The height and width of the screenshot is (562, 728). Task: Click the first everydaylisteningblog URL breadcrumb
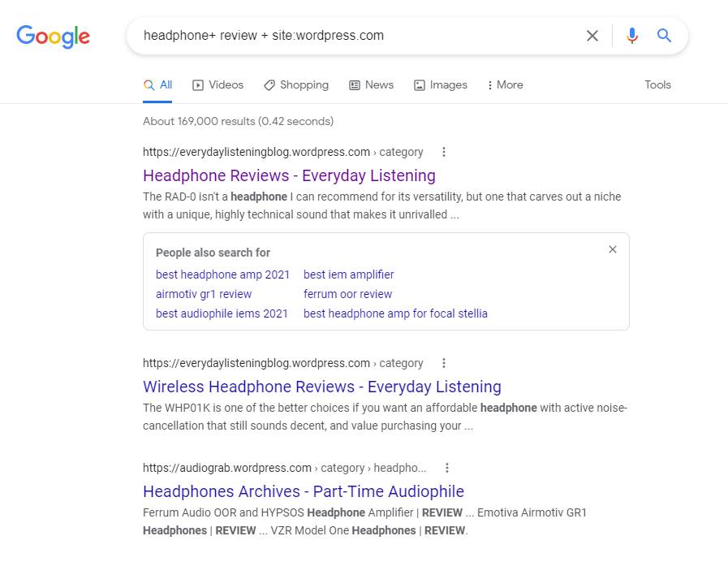[x=282, y=152]
